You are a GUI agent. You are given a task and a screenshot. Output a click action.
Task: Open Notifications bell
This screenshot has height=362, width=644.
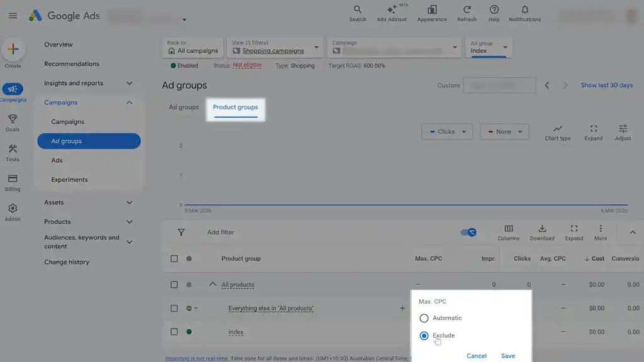[x=525, y=13]
